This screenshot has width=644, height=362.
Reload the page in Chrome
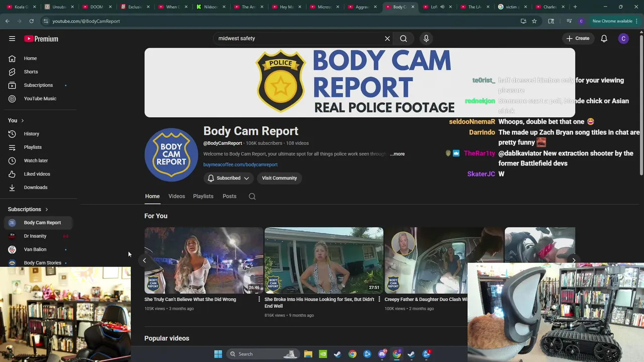(x=31, y=21)
